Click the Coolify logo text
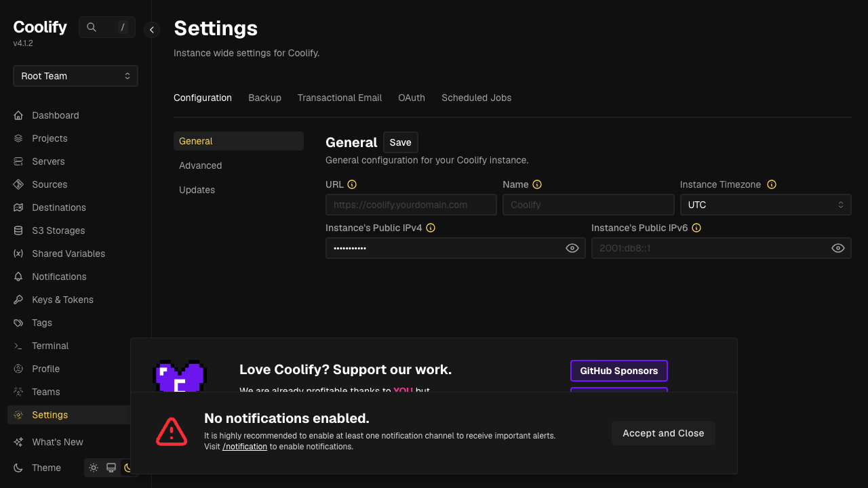The width and height of the screenshot is (868, 488). tap(40, 27)
